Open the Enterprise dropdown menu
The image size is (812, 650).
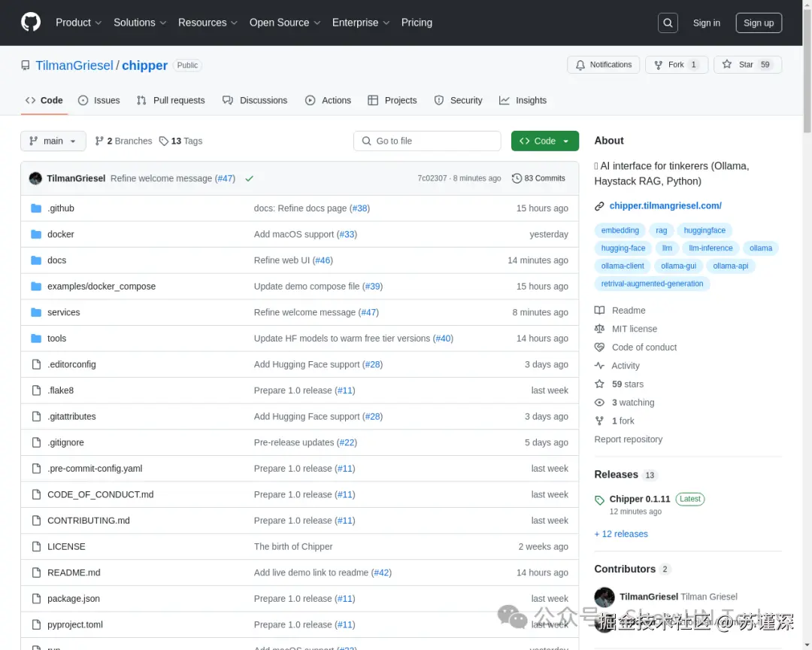360,23
